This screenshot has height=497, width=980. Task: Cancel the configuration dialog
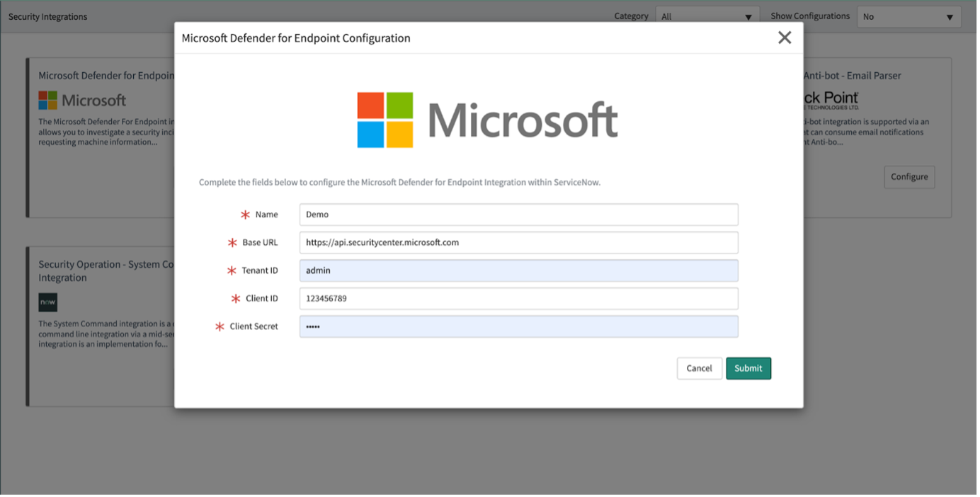[699, 368]
